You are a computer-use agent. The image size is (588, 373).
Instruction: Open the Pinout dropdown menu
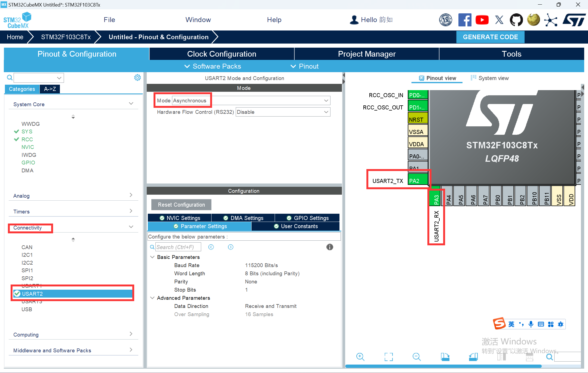coord(304,66)
